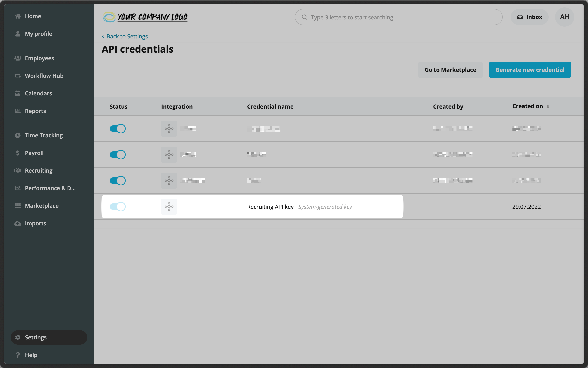Click the Credential name column header

270,107
